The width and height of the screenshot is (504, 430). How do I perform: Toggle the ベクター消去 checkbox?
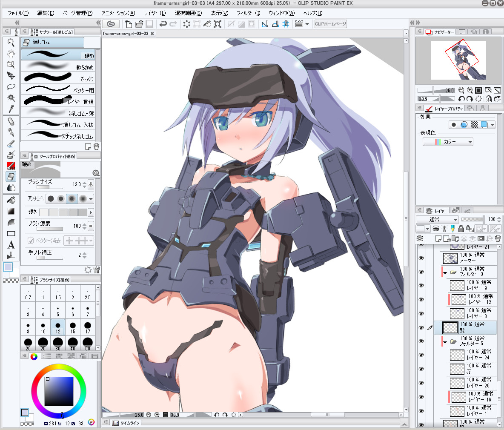pyautogui.click(x=31, y=241)
